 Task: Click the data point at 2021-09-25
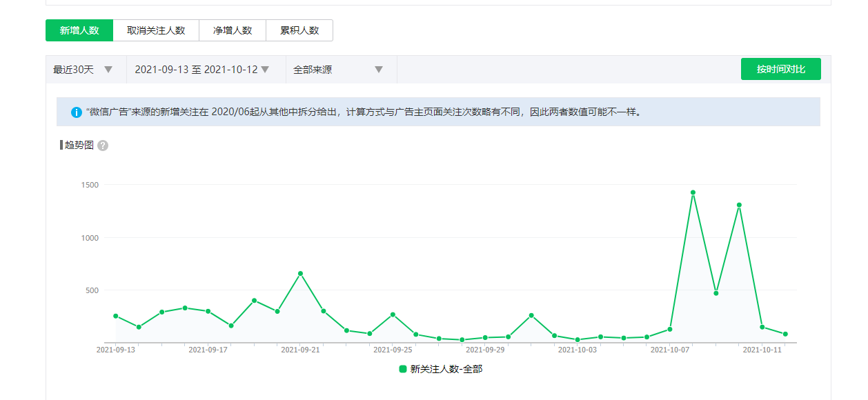(x=393, y=314)
